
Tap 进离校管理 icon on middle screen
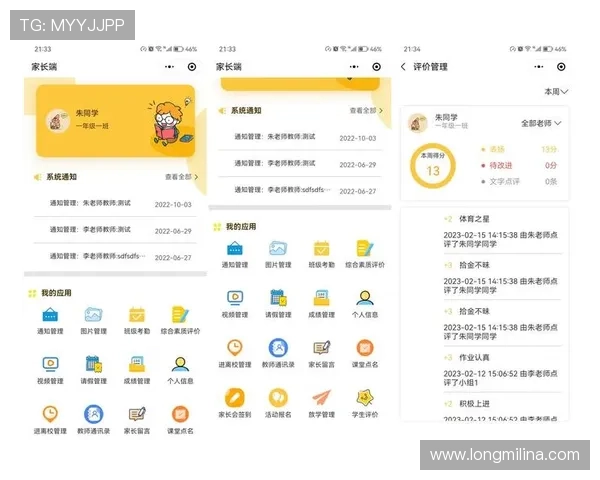coord(235,348)
